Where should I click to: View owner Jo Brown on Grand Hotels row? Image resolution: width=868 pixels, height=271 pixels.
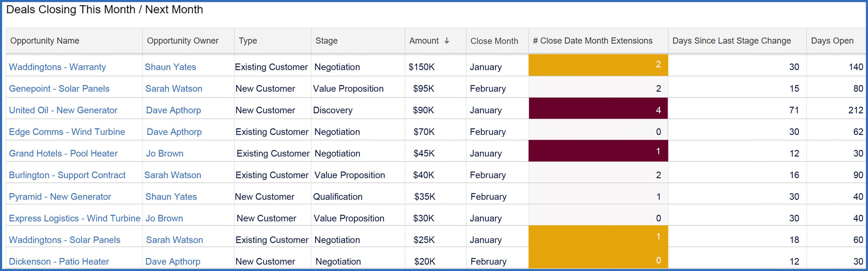165,153
